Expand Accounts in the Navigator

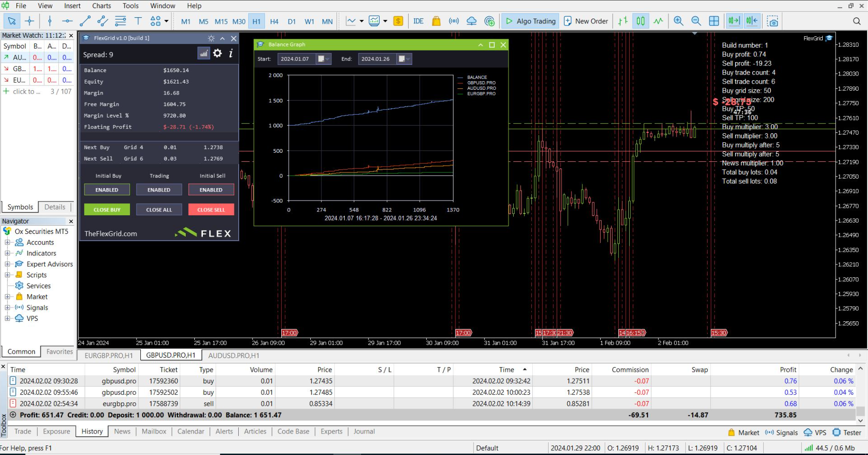click(x=7, y=242)
